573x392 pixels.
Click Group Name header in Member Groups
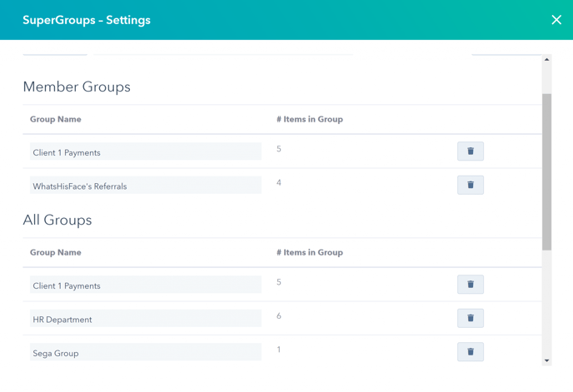(x=56, y=119)
